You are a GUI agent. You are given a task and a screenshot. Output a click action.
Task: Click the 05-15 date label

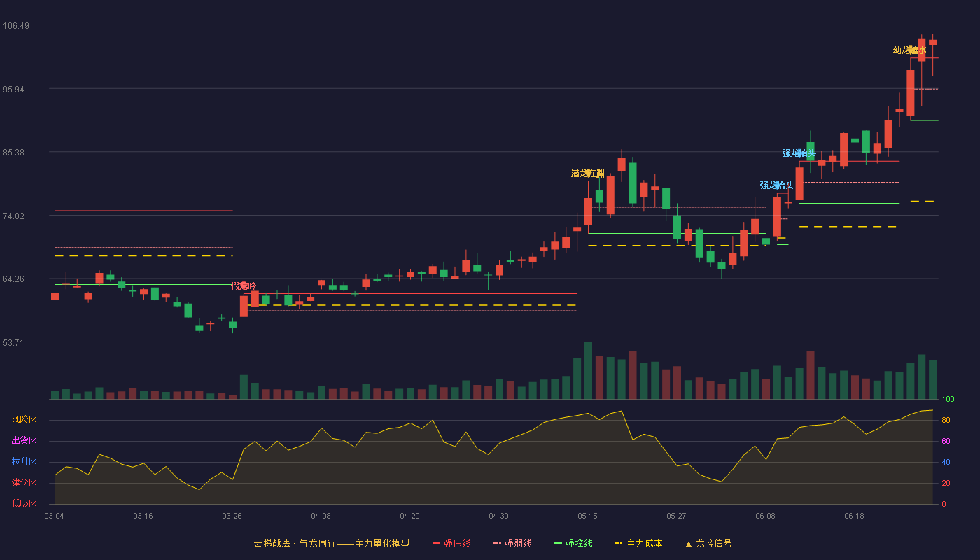(x=587, y=516)
